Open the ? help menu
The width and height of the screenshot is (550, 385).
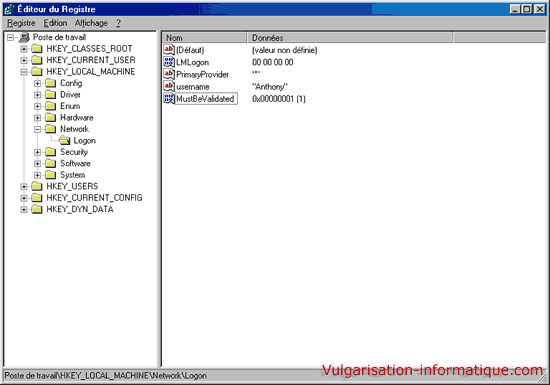118,23
